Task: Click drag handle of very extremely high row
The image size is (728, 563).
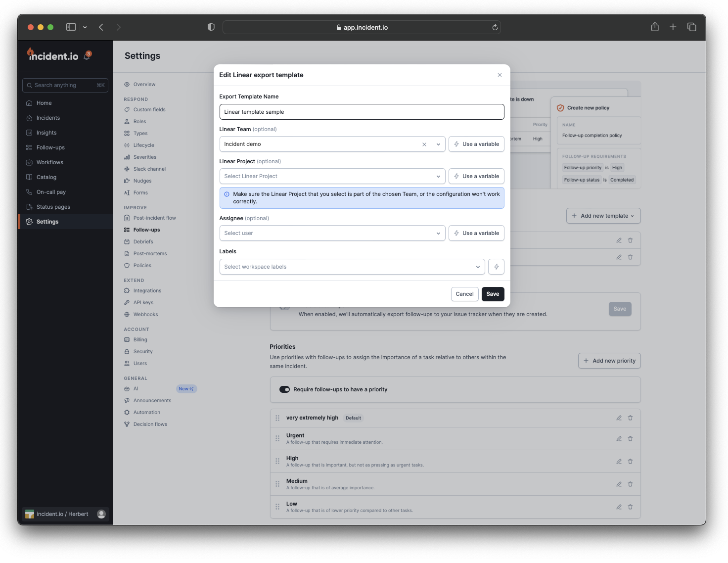Action: point(277,418)
